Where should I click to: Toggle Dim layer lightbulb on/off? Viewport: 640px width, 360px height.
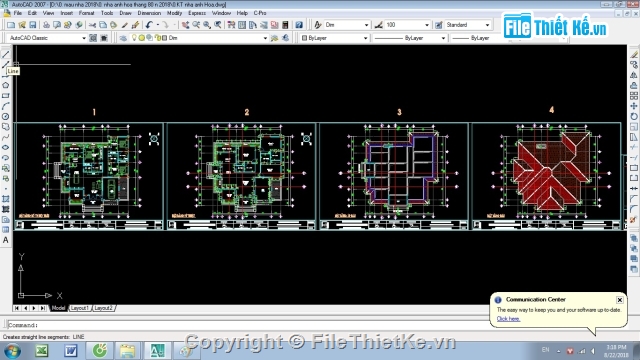pos(134,38)
